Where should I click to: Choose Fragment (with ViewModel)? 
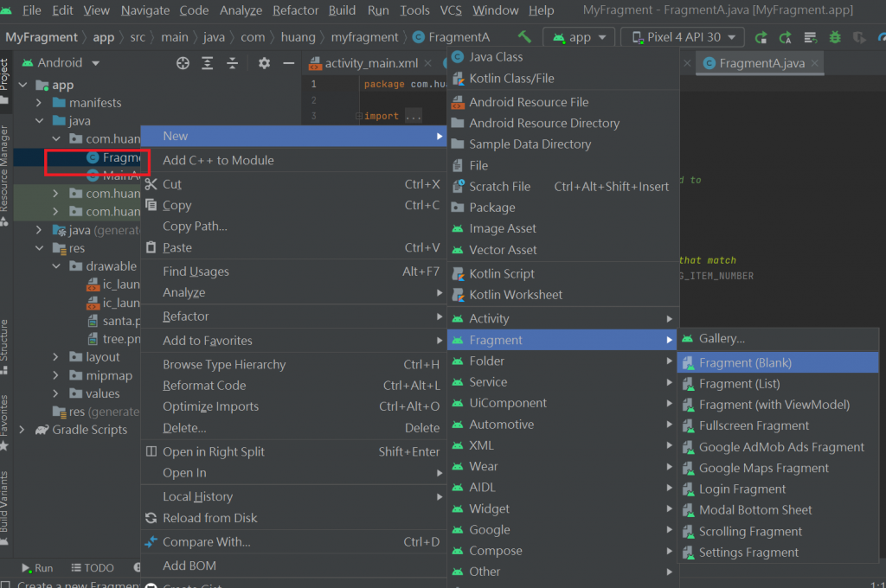(778, 405)
